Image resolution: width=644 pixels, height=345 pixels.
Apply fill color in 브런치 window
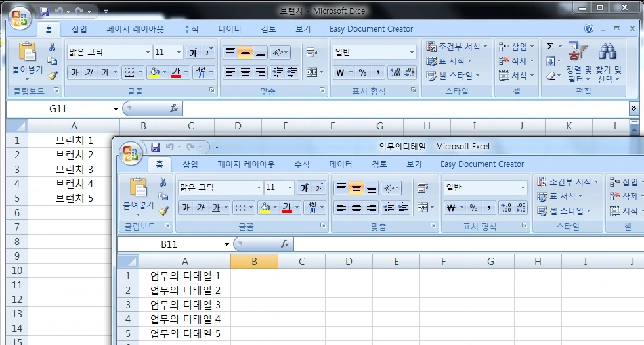point(154,72)
